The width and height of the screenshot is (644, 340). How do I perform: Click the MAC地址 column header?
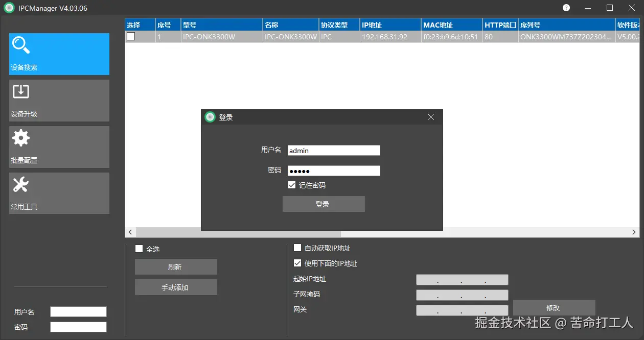(x=452, y=25)
